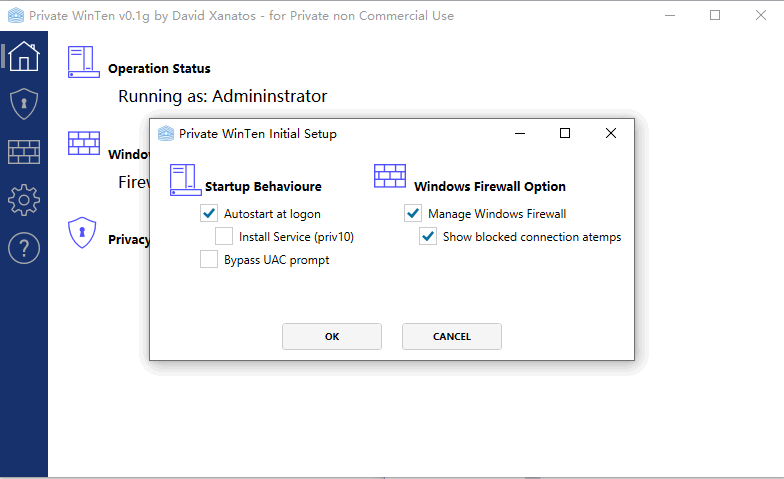Screen dimensions: 784x479
Task: Click the Operation Status computer icon
Action: [x=83, y=61]
